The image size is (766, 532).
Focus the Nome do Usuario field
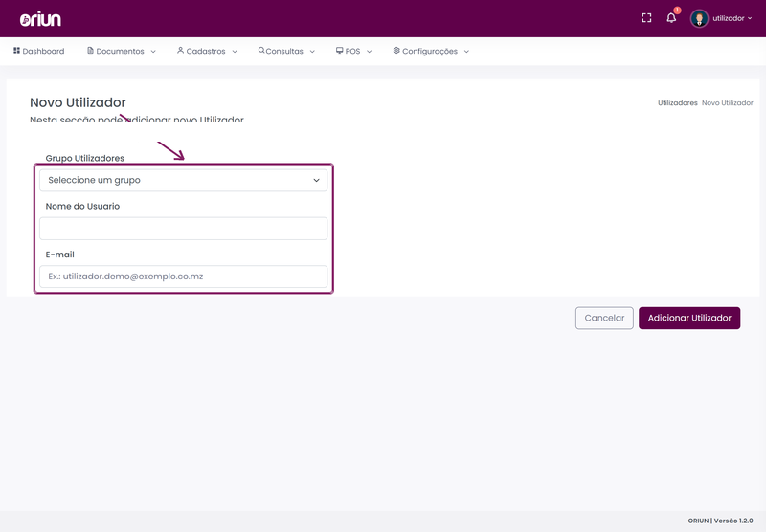click(183, 229)
